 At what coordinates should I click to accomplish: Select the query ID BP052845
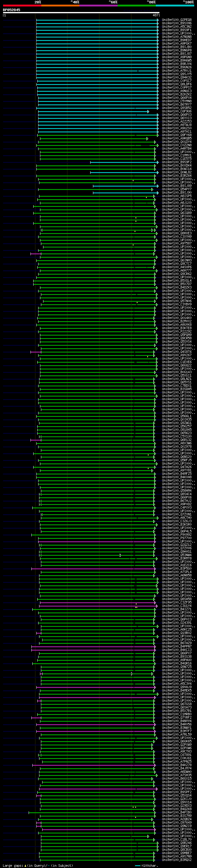(x=11, y=10)
